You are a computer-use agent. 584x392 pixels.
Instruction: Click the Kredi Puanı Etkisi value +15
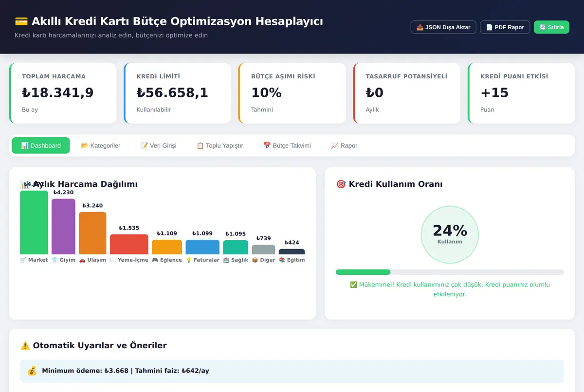[x=494, y=92]
